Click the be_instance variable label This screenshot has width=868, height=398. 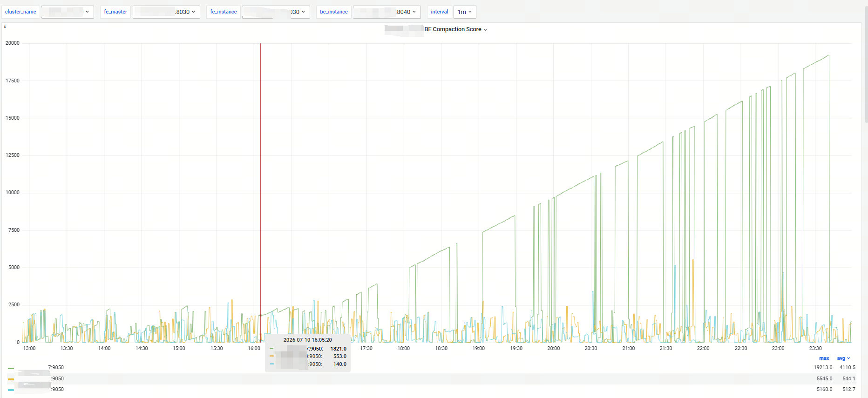[334, 12]
